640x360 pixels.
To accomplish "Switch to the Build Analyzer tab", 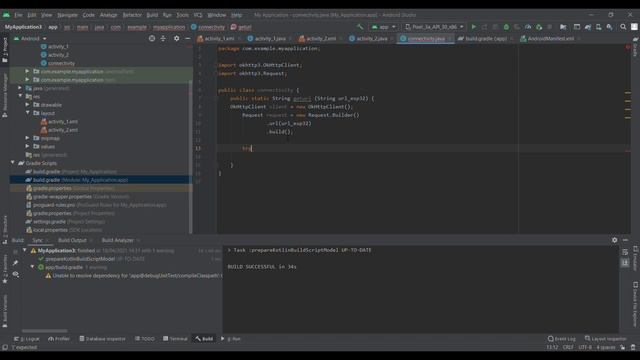I will (118, 240).
